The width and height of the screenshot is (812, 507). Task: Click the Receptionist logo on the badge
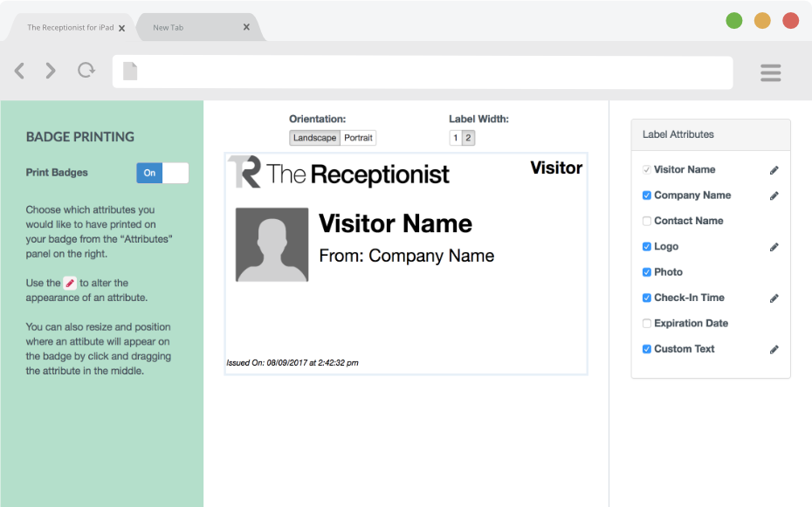[339, 172]
